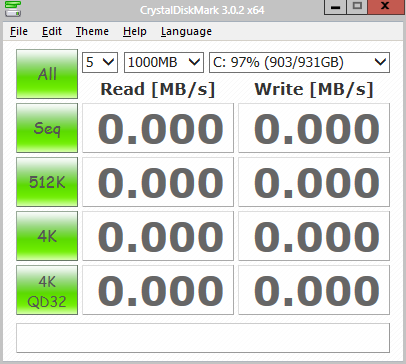Click the Seq read result value
Image resolution: width=406 pixels, height=364 pixels.
[158, 128]
